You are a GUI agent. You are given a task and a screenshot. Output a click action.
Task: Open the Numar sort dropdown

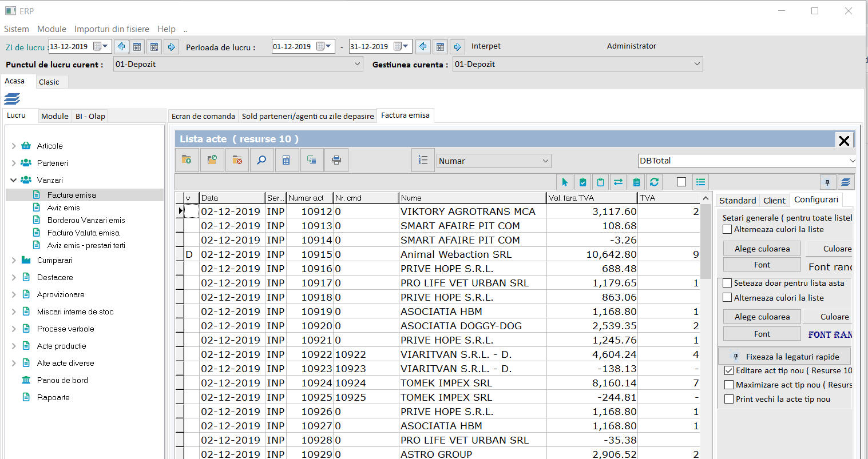[x=545, y=161]
